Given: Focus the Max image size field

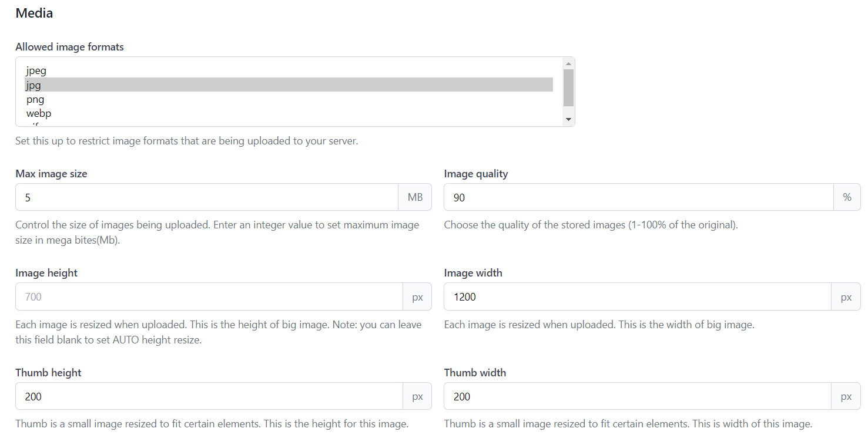Looking at the screenshot, I should coord(207,197).
